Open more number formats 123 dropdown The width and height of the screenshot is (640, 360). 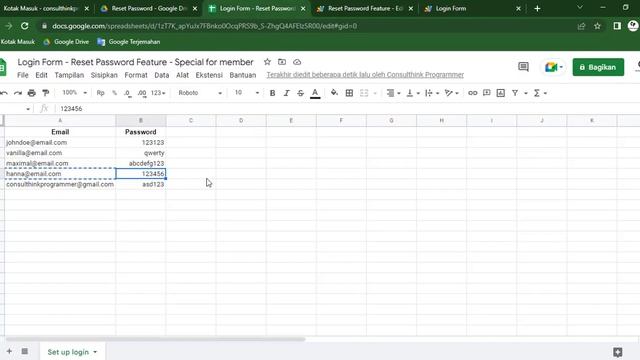(158, 93)
